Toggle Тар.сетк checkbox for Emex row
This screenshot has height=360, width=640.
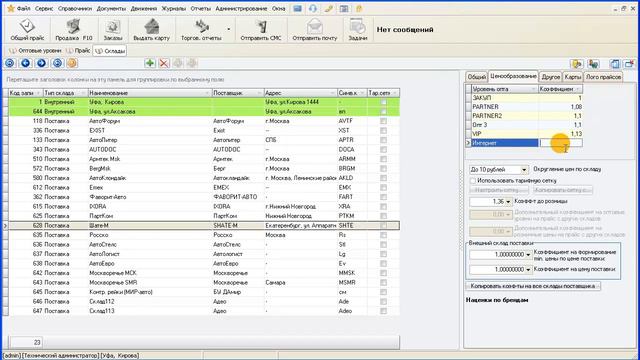pyautogui.click(x=383, y=188)
